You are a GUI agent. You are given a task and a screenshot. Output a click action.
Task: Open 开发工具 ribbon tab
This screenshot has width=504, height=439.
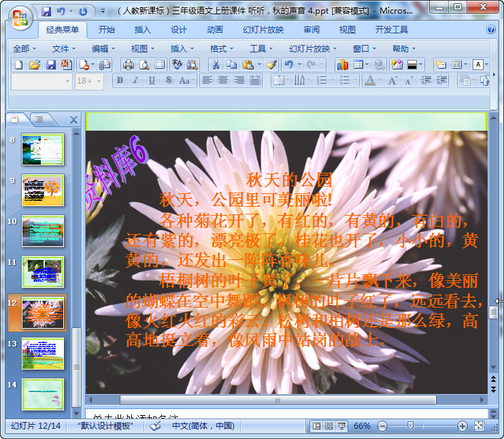coord(392,30)
